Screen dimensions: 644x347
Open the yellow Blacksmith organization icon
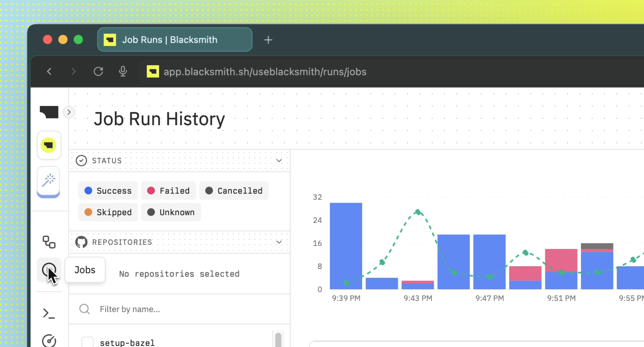point(49,145)
